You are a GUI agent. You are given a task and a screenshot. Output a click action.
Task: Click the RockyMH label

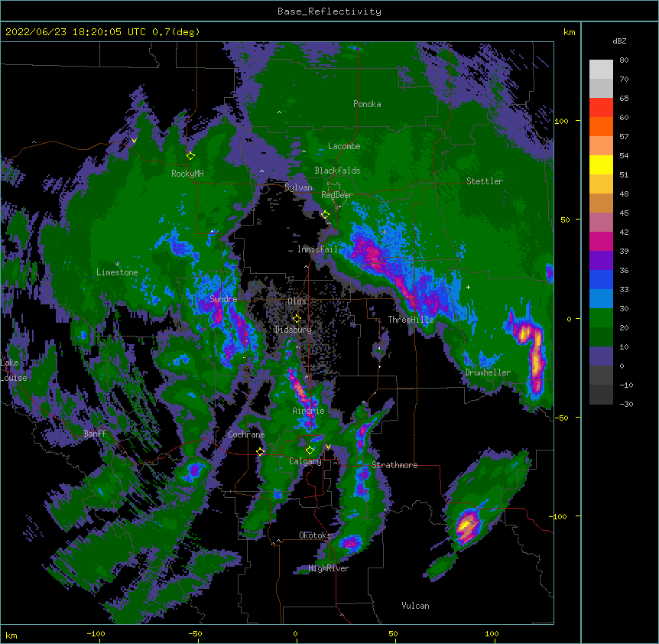(187, 174)
